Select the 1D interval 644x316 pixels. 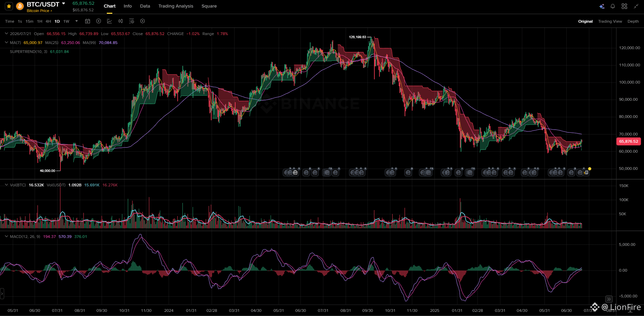click(x=57, y=21)
